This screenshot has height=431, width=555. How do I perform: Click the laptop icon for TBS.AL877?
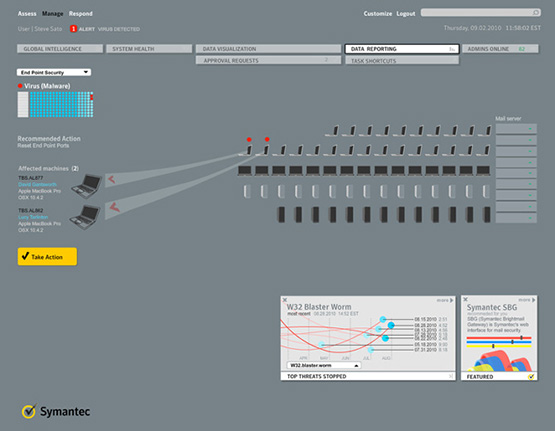(x=87, y=186)
